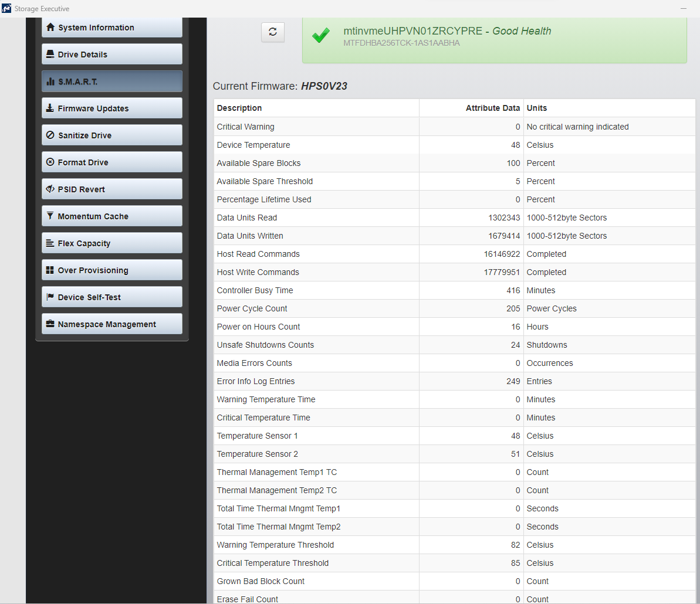The height and width of the screenshot is (604, 700).
Task: Click the green checkmark health icon
Action: click(320, 36)
